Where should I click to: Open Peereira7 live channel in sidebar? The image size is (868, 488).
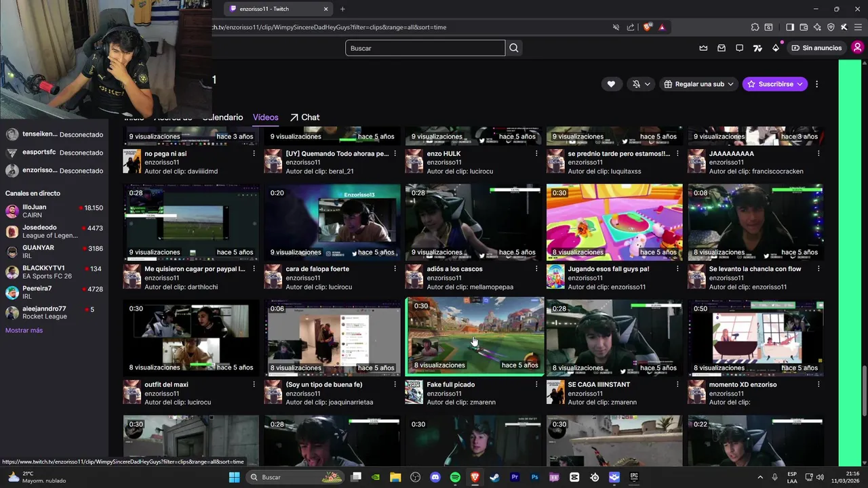pyautogui.click(x=54, y=292)
